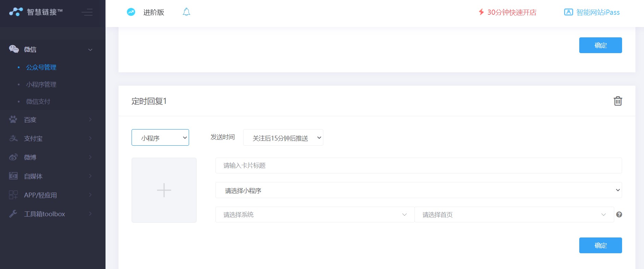This screenshot has height=269, width=644.
Task: Open the 请选择首页 dropdown
Action: point(514,215)
